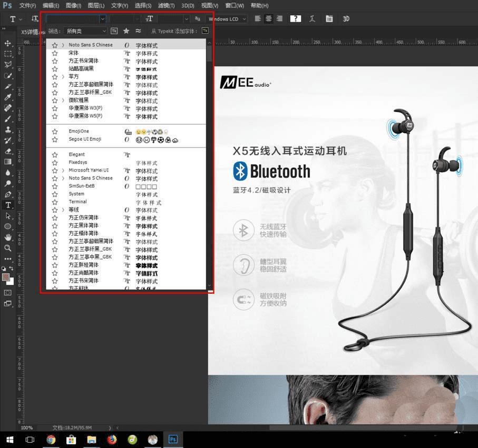Select the Eyedropper tool
The height and width of the screenshot is (448, 478).
(8, 97)
